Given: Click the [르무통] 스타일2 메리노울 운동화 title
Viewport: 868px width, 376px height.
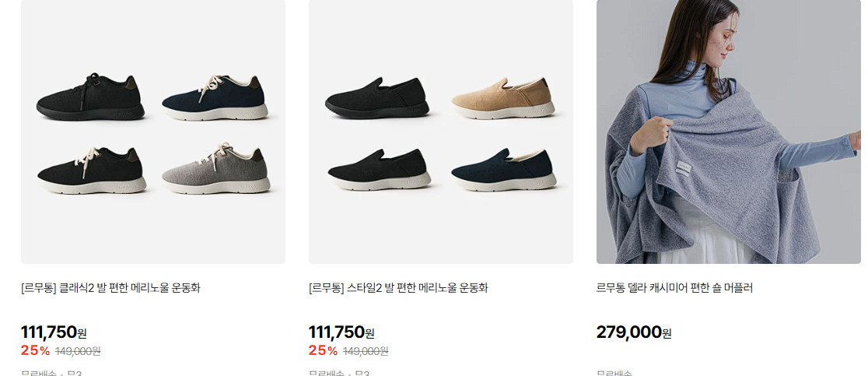Looking at the screenshot, I should [x=398, y=288].
